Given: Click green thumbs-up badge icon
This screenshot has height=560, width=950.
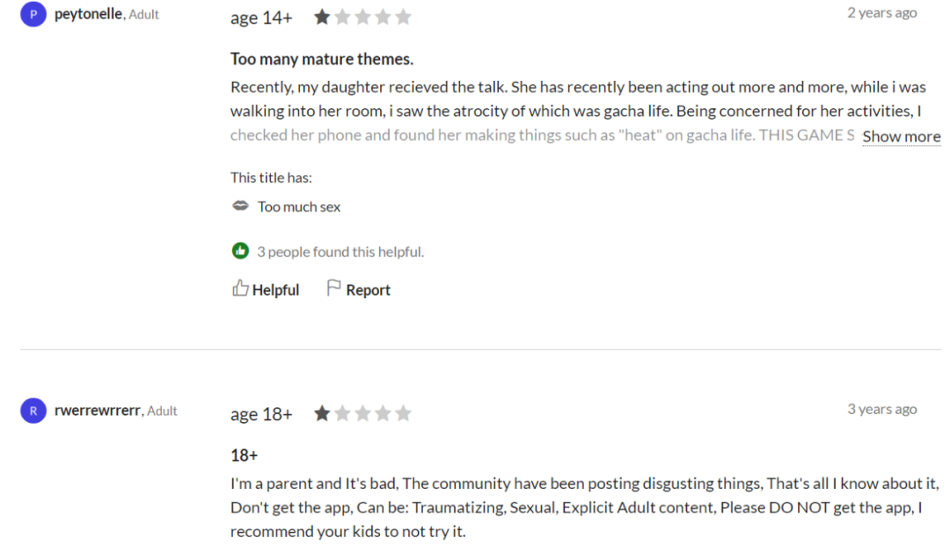Looking at the screenshot, I should tap(240, 251).
